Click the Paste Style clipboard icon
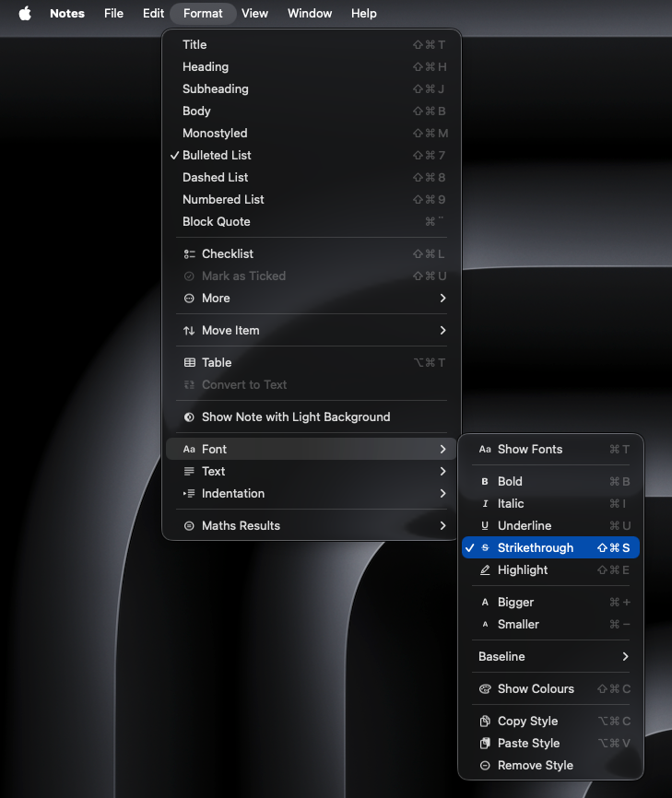The width and height of the screenshot is (672, 798). (x=485, y=744)
